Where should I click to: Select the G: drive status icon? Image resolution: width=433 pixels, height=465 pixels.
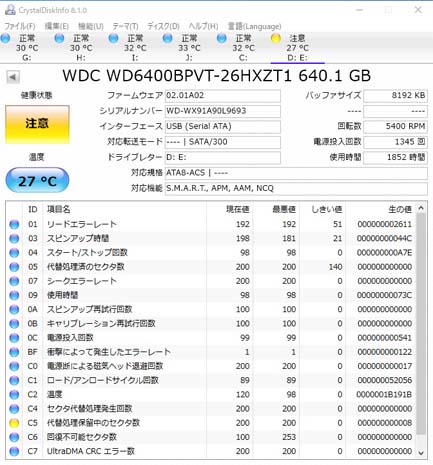(5, 38)
